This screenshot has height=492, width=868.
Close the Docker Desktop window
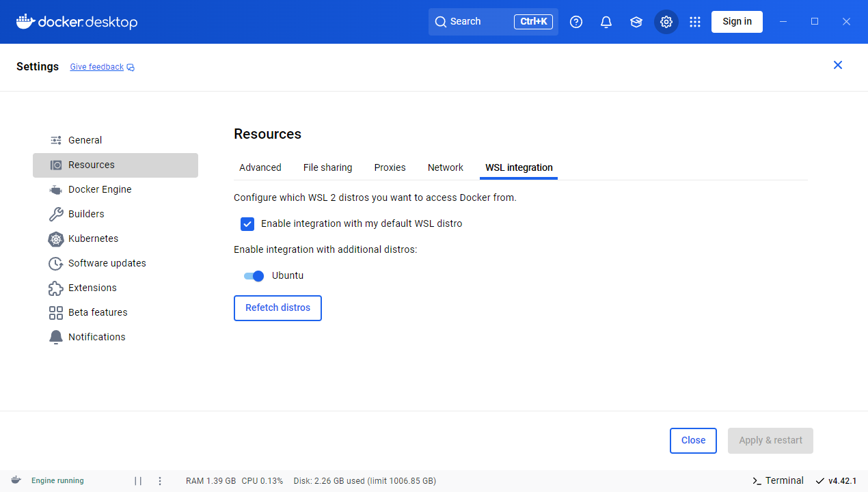coord(846,22)
